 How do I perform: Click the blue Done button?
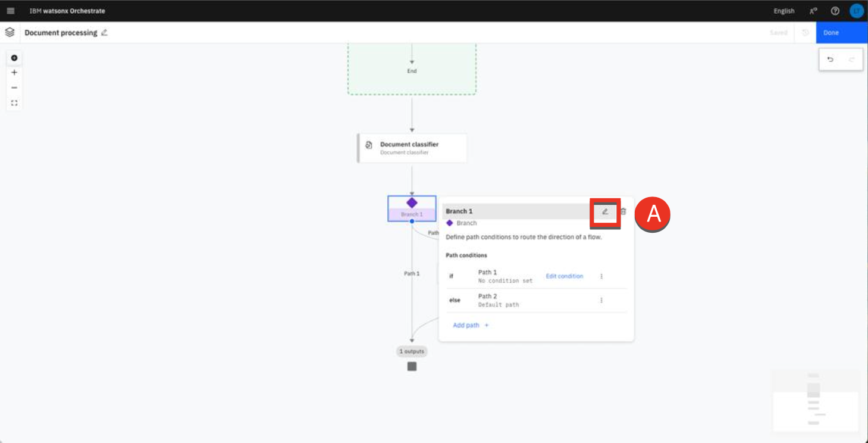click(841, 33)
